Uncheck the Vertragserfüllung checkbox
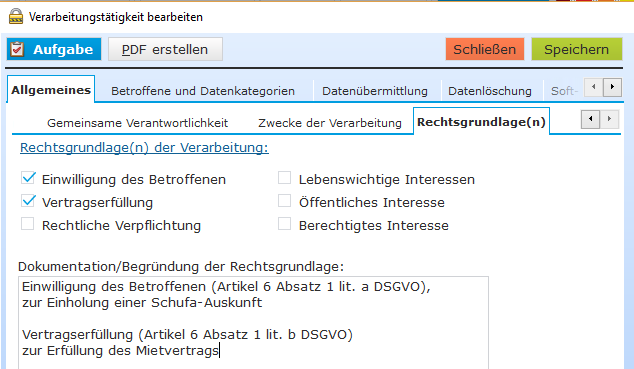Screen dimensions: 634x369 [28, 201]
